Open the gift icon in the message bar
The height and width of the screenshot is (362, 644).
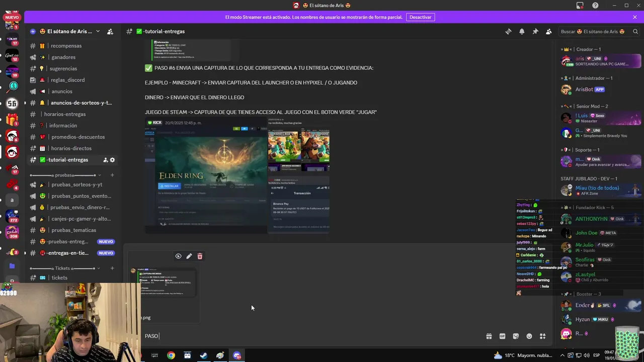[x=489, y=336]
